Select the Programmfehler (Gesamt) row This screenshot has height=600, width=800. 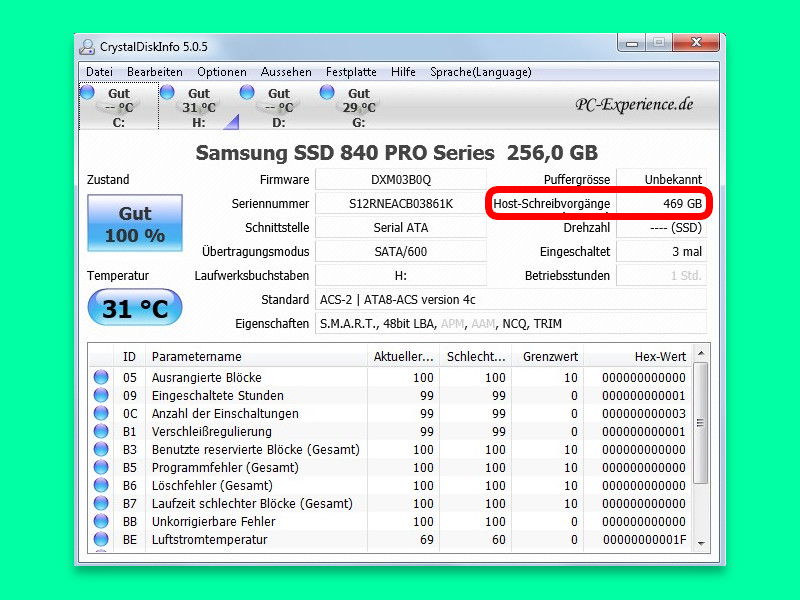pyautogui.click(x=390, y=467)
